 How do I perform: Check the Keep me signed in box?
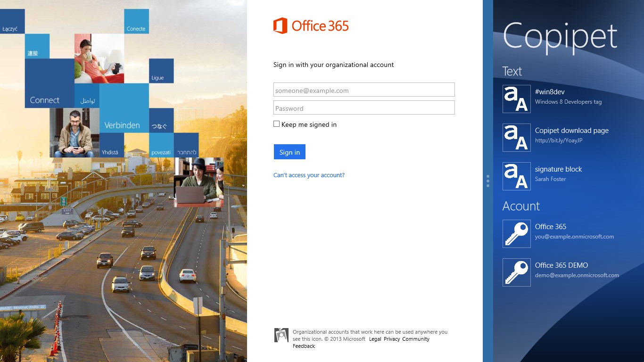(x=277, y=124)
